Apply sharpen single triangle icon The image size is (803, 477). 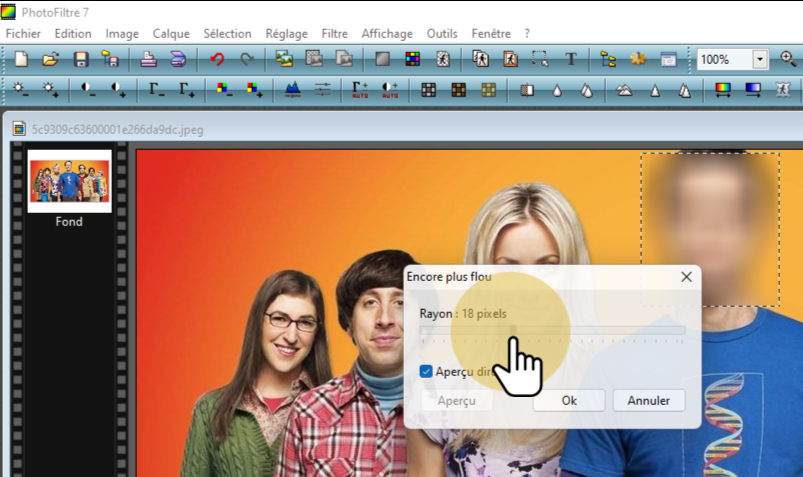click(654, 91)
